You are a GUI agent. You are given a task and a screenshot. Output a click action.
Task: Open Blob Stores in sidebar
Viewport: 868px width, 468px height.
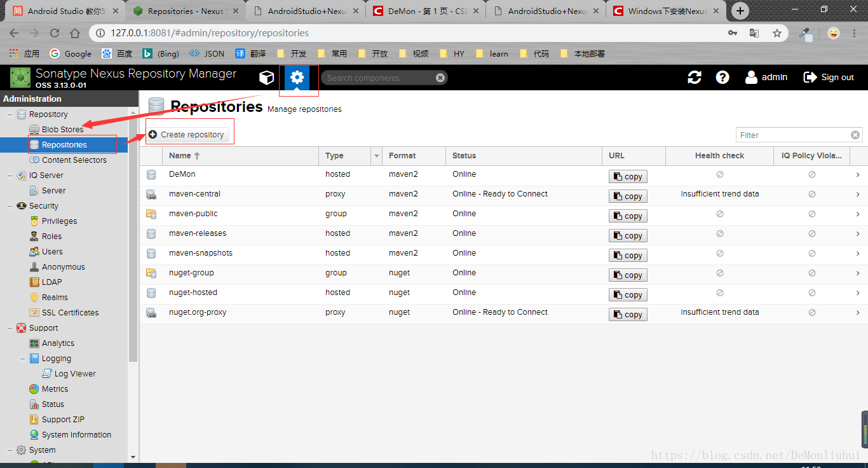64,130
